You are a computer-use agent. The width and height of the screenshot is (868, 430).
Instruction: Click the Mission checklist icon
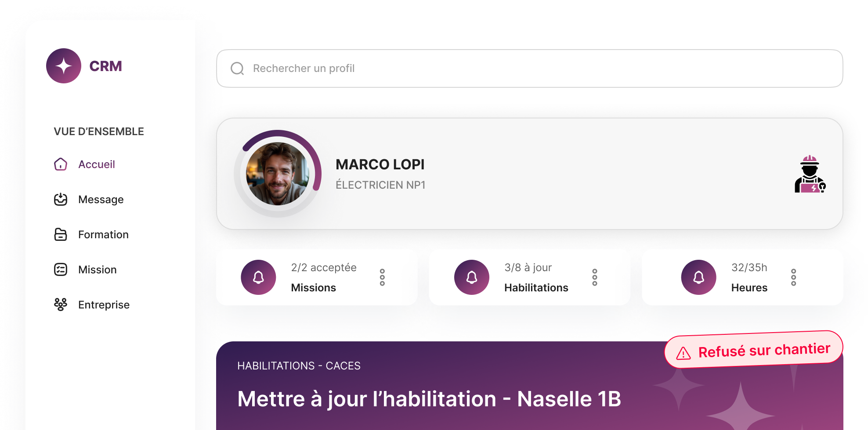tap(61, 269)
